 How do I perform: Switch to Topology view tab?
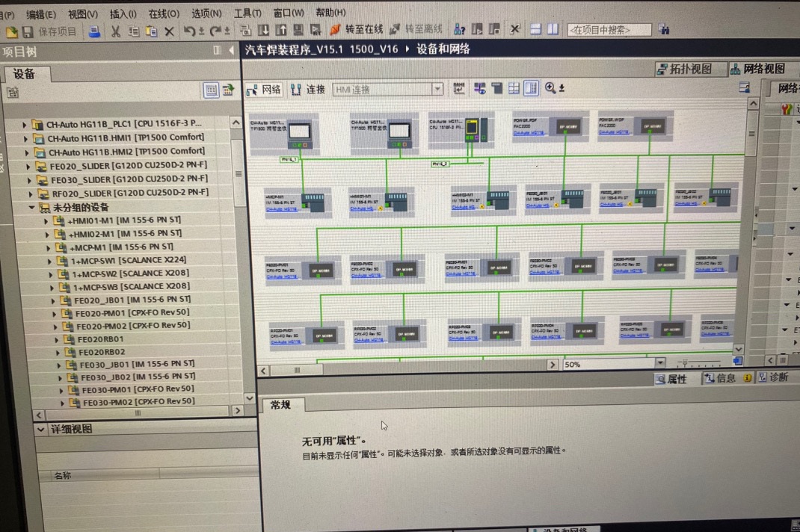click(690, 69)
